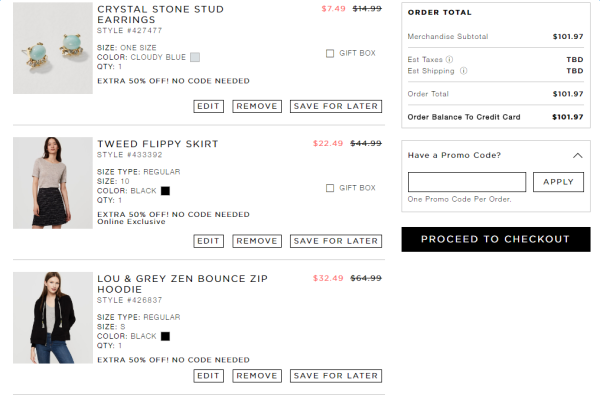Image resolution: width=600 pixels, height=399 pixels.
Task: Check Gift Box for Tweed Flippy Skirt
Action: coord(330,188)
